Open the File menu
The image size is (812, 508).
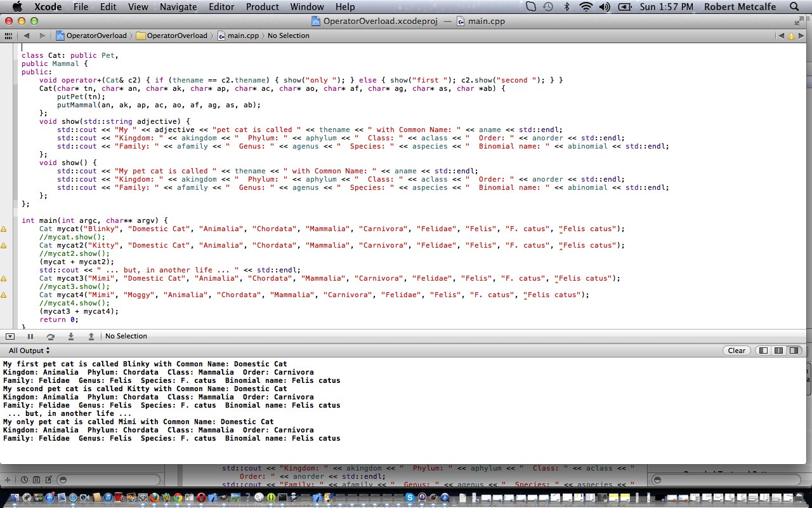point(81,7)
